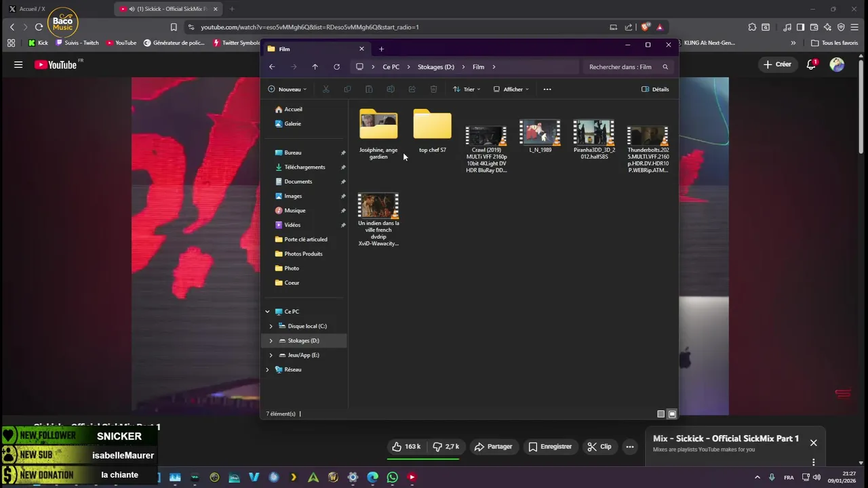
Task: Dislike the video (2,7 k)
Action: pos(446,447)
